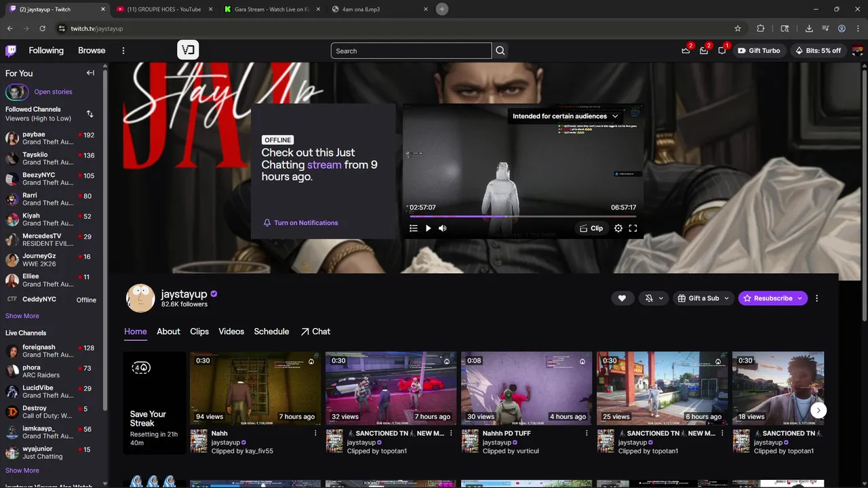Open the Twitch home logo
This screenshot has width=868, height=488.
[11, 50]
